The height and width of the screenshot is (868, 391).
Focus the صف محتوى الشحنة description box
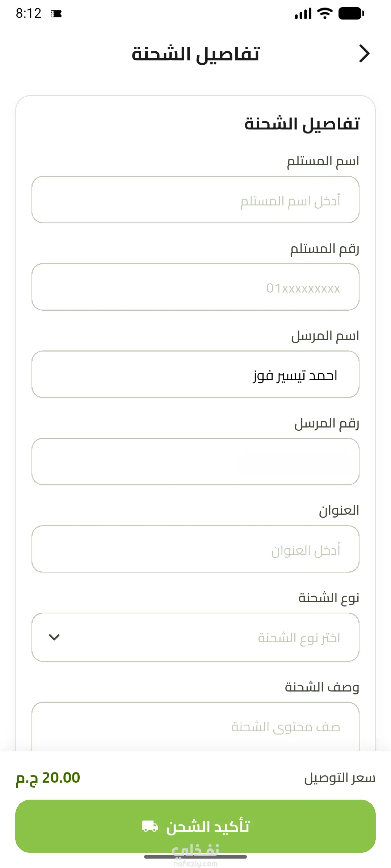[x=195, y=727]
